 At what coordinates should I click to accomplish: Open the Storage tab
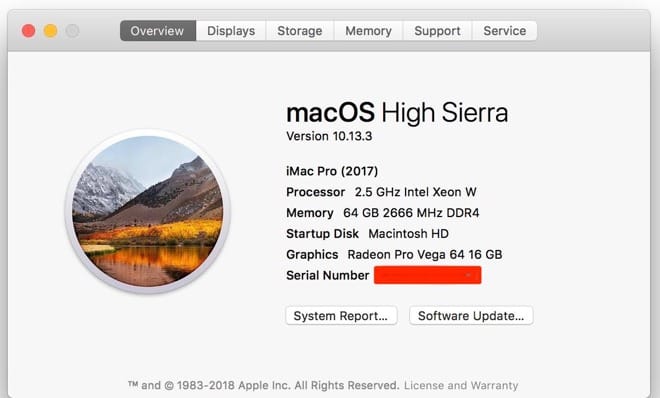click(x=300, y=31)
